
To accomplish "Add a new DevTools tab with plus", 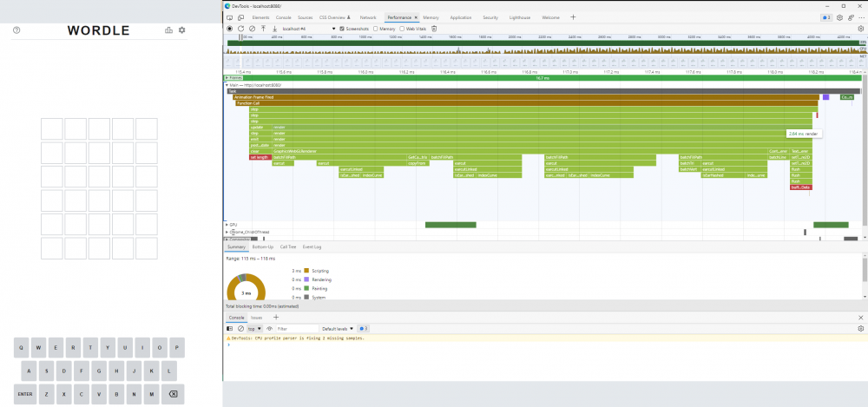I will click(x=573, y=17).
